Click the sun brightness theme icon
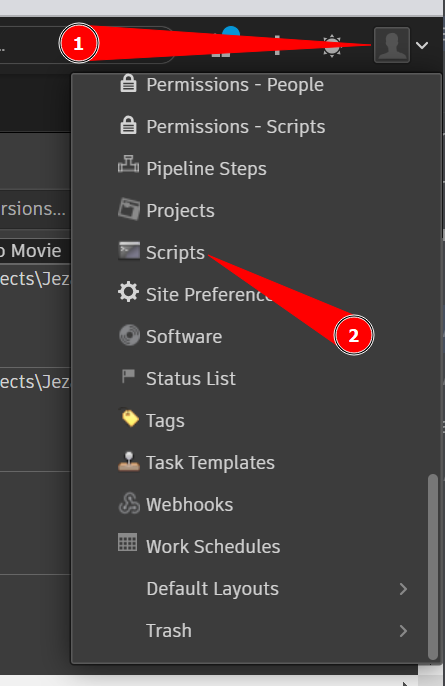 (x=332, y=46)
